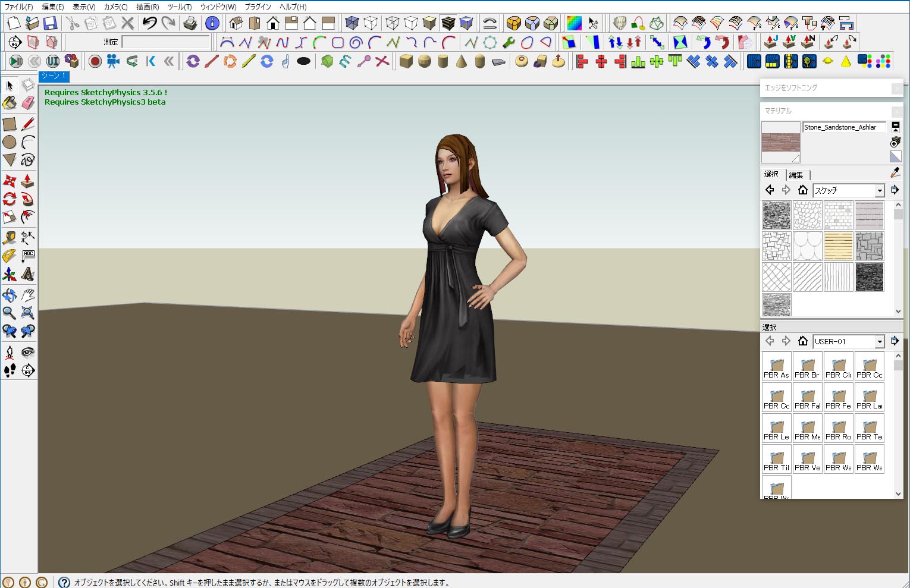This screenshot has height=588, width=910.
Task: Toggle the X-ray face style
Action: pos(352,23)
